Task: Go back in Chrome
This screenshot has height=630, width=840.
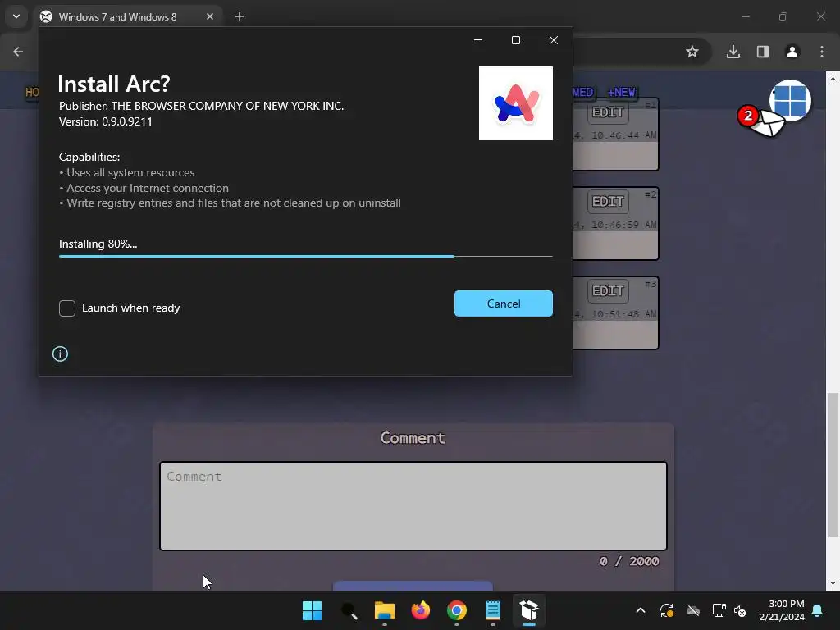Action: 18,52
